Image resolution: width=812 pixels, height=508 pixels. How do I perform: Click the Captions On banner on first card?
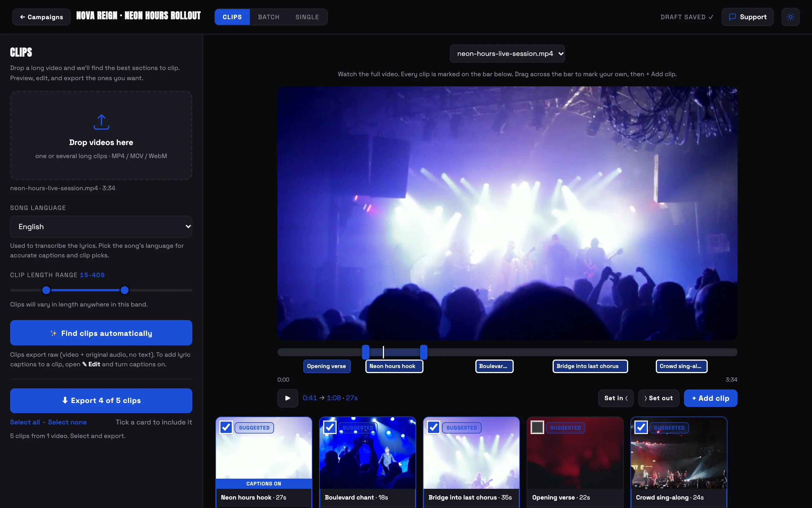pos(264,483)
